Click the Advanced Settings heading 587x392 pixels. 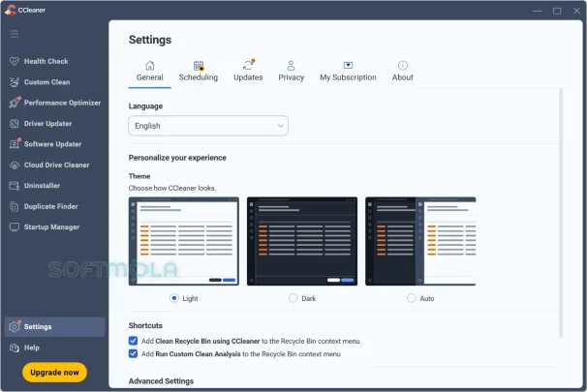tap(161, 381)
